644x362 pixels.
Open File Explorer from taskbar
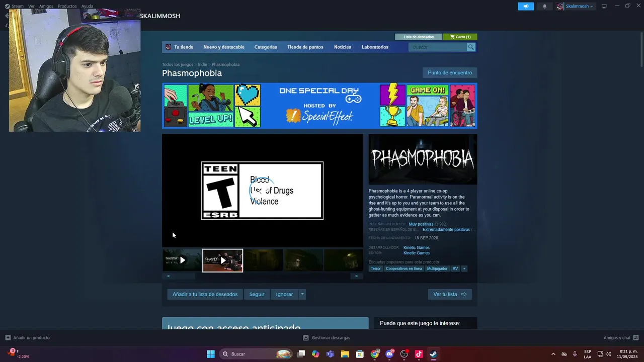(x=345, y=354)
